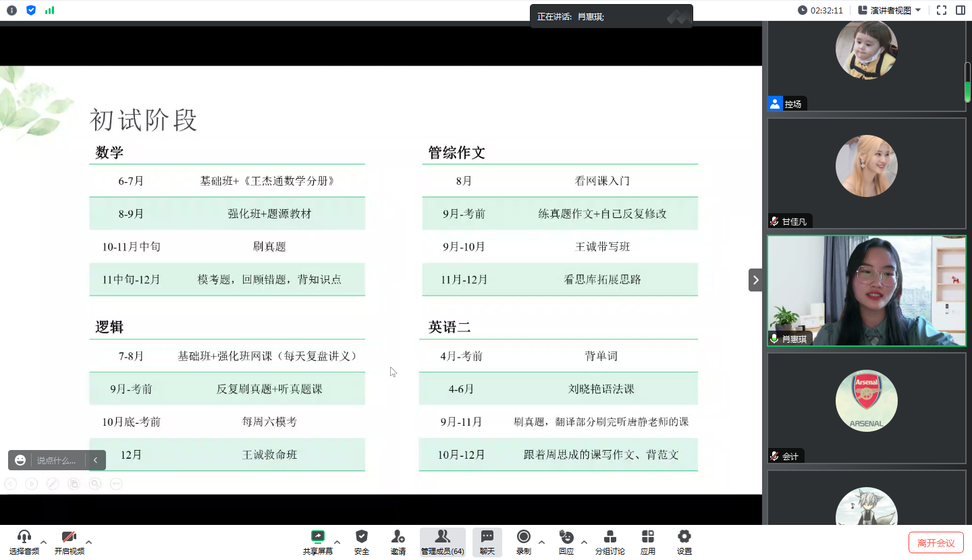Screen dimensions: 972x560
Task: Click the emoji smiley in chat bar
Action: click(x=20, y=460)
